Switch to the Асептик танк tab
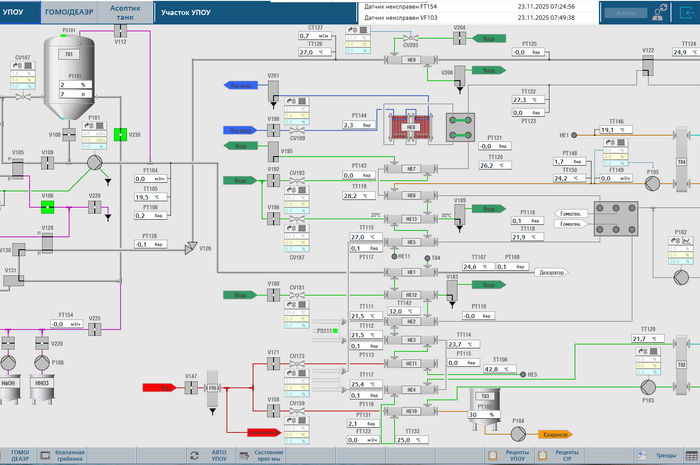 coord(125,12)
